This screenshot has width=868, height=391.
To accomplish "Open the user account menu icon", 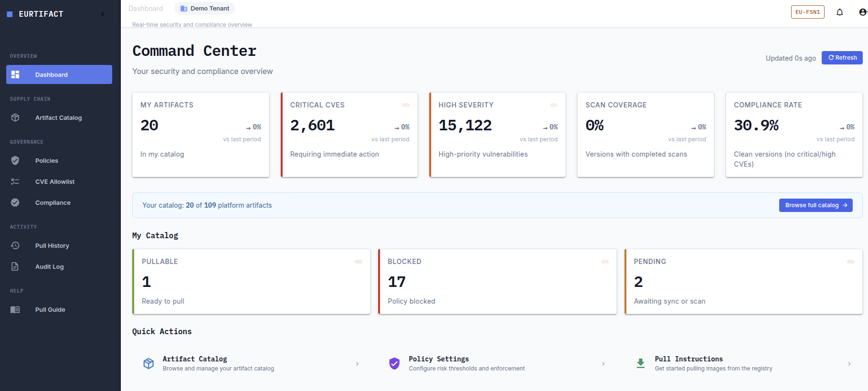I will 863,12.
